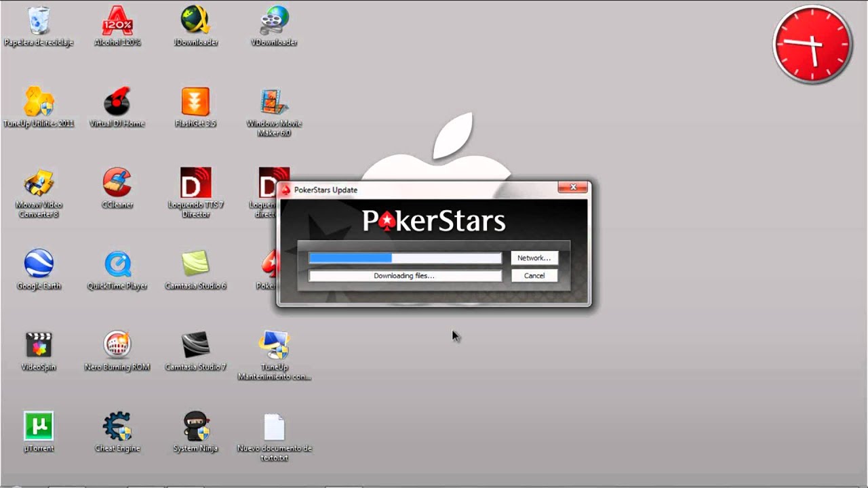Select TuneUp Mantenimiento shortcut icon

274,346
